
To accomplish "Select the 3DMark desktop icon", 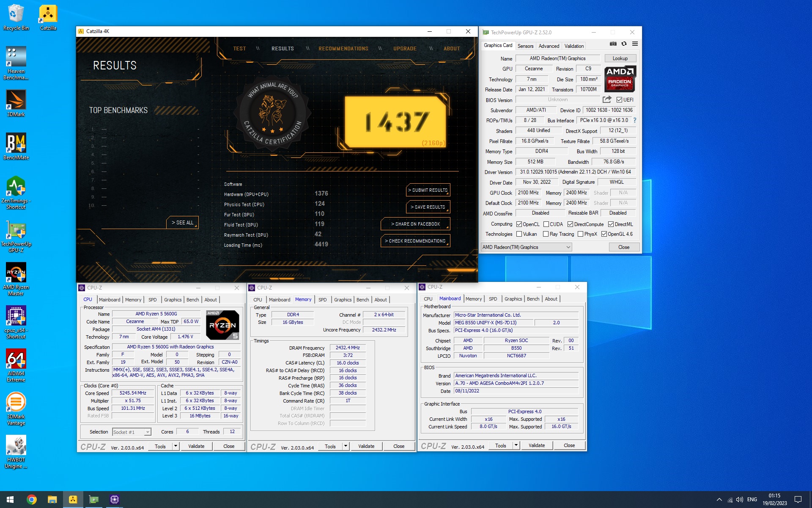I will click(16, 103).
